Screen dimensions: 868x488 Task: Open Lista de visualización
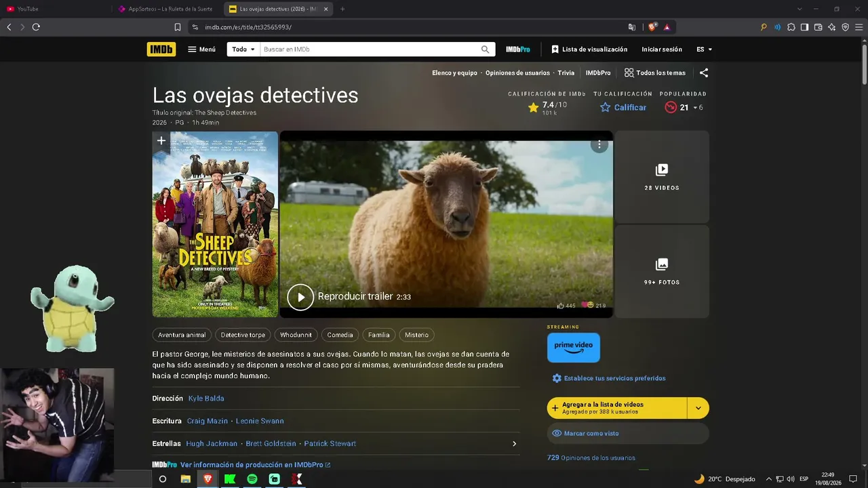[589, 49]
